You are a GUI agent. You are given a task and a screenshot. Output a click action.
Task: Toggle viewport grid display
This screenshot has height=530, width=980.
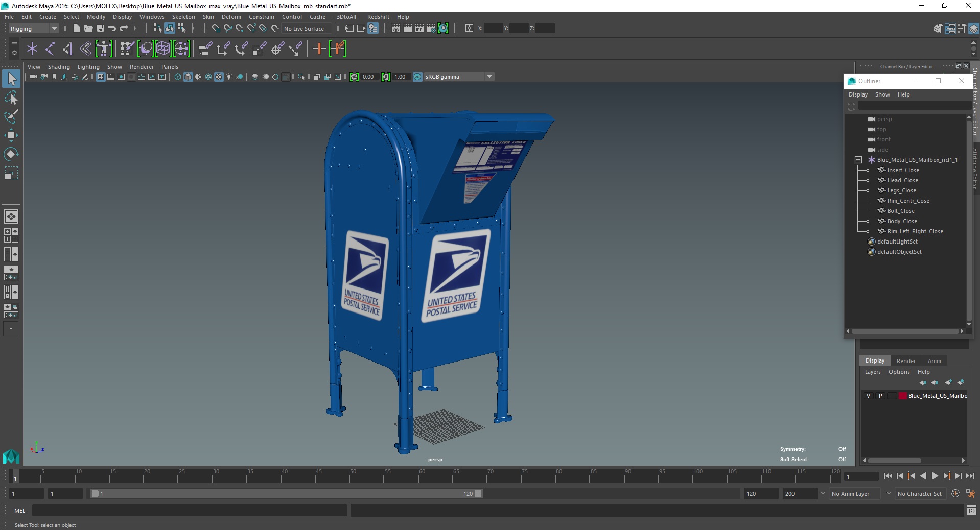[x=101, y=77]
